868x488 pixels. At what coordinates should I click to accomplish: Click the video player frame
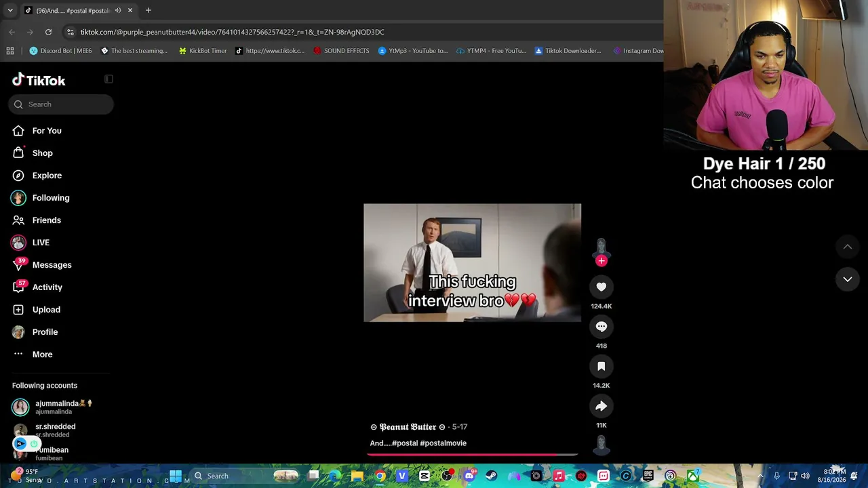[473, 263]
